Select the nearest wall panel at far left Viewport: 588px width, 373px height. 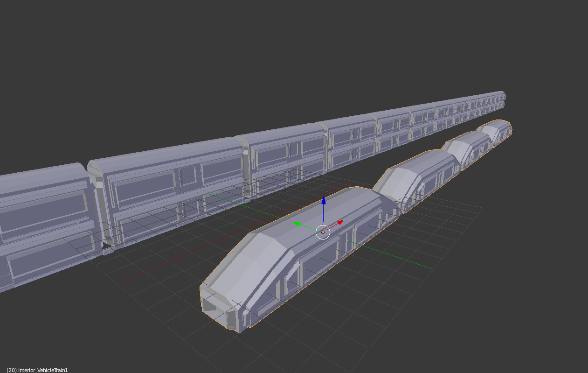pyautogui.click(x=42, y=224)
